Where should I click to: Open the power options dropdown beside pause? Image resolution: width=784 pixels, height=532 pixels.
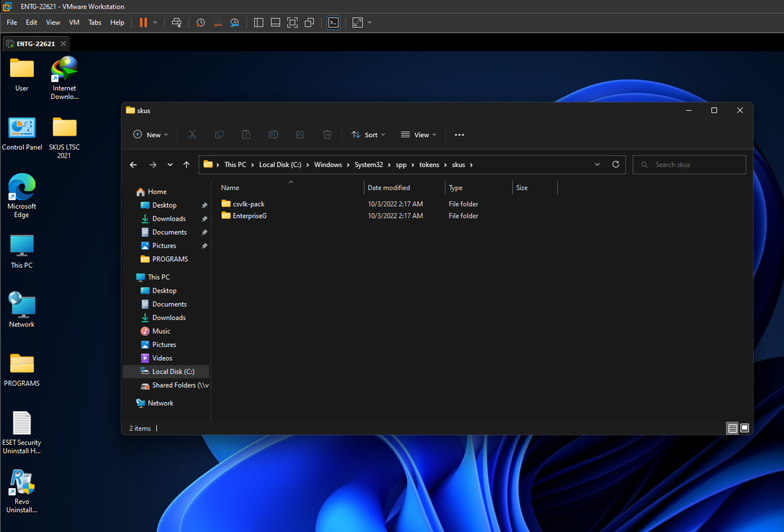[x=156, y=23]
